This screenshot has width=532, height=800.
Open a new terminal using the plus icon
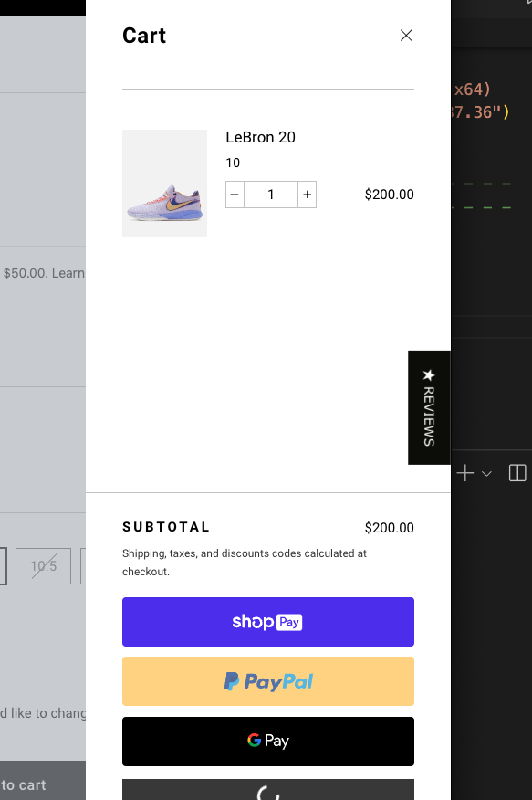[464, 472]
